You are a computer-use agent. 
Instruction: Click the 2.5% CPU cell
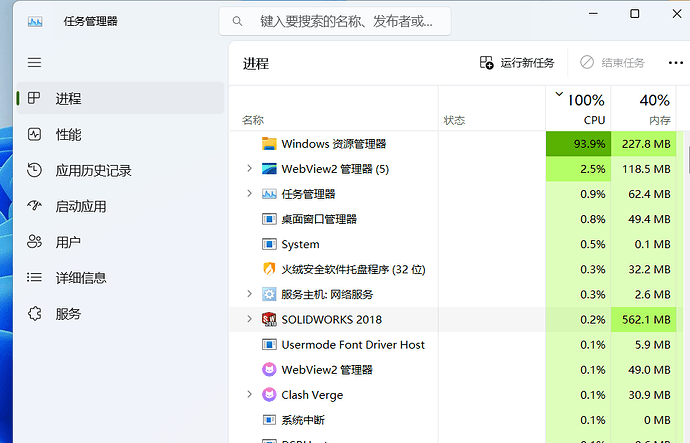(578, 169)
